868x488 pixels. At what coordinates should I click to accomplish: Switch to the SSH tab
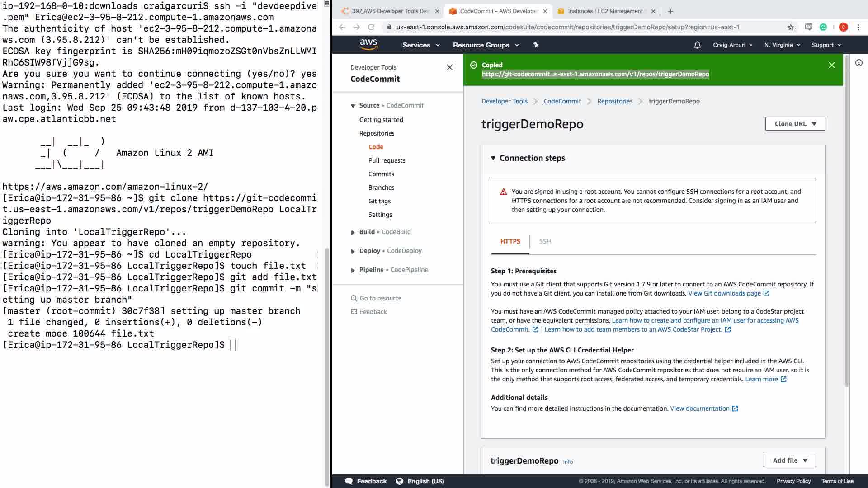click(545, 241)
